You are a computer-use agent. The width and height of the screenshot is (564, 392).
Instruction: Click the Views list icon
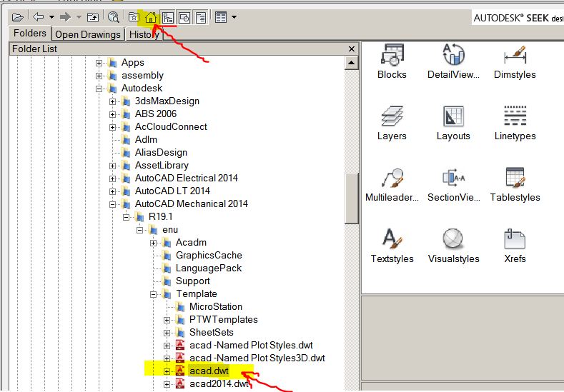coord(221,17)
